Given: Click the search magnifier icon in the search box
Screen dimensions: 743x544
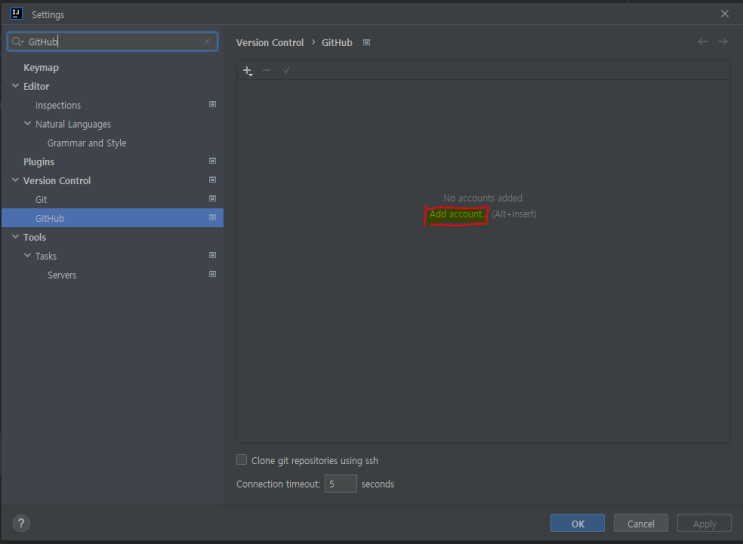Looking at the screenshot, I should (x=17, y=42).
